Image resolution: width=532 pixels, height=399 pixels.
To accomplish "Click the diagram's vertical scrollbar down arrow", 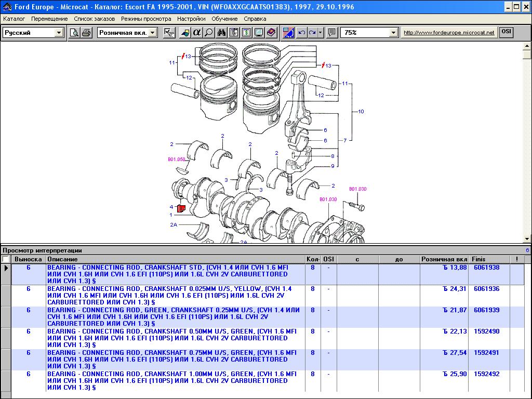I will [x=527, y=240].
